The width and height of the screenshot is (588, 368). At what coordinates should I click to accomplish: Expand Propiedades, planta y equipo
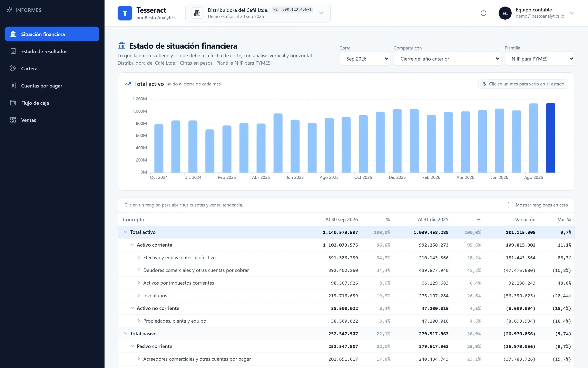click(139, 321)
